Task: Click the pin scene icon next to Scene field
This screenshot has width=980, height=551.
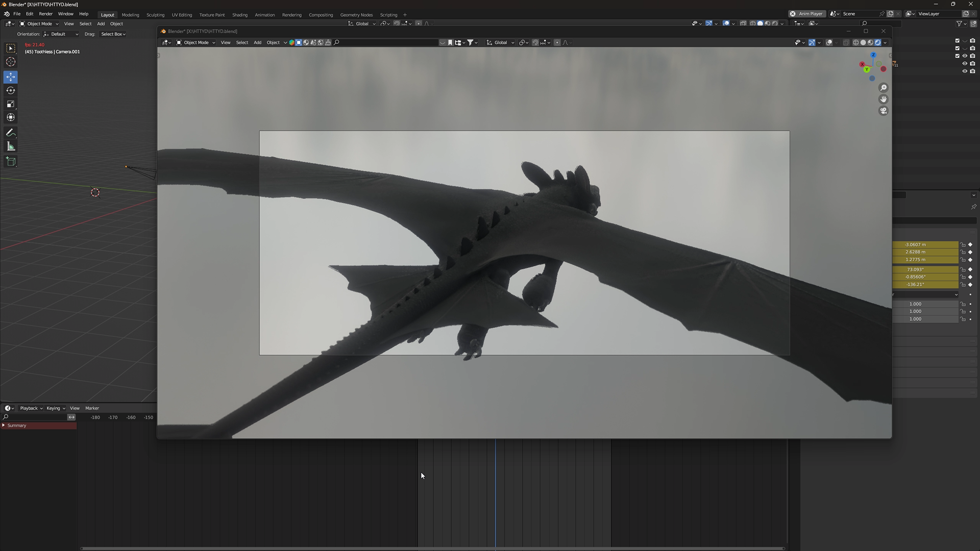Action: [x=881, y=14]
